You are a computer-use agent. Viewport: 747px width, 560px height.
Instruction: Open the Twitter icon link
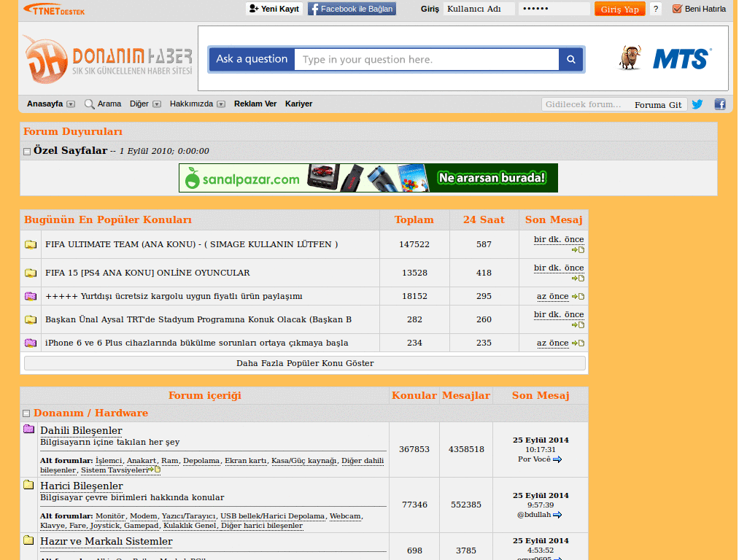click(x=697, y=104)
